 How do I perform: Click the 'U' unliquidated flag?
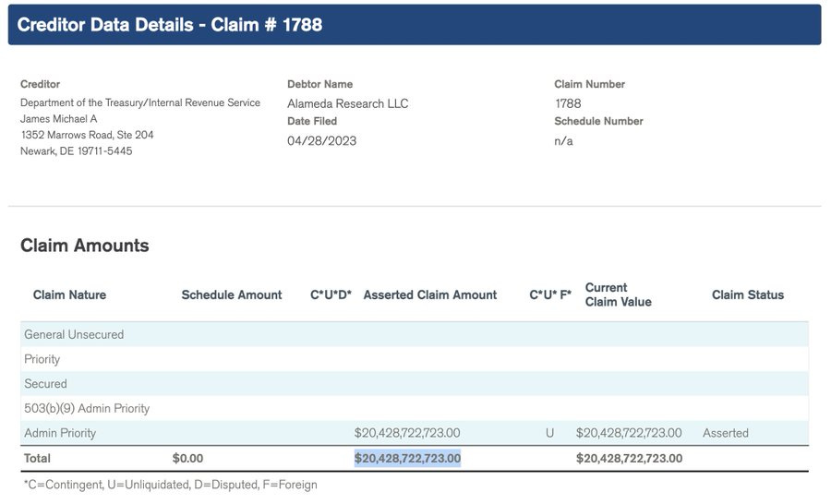549,433
